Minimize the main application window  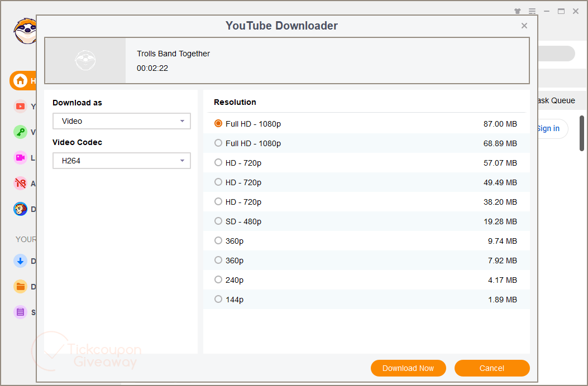click(547, 11)
